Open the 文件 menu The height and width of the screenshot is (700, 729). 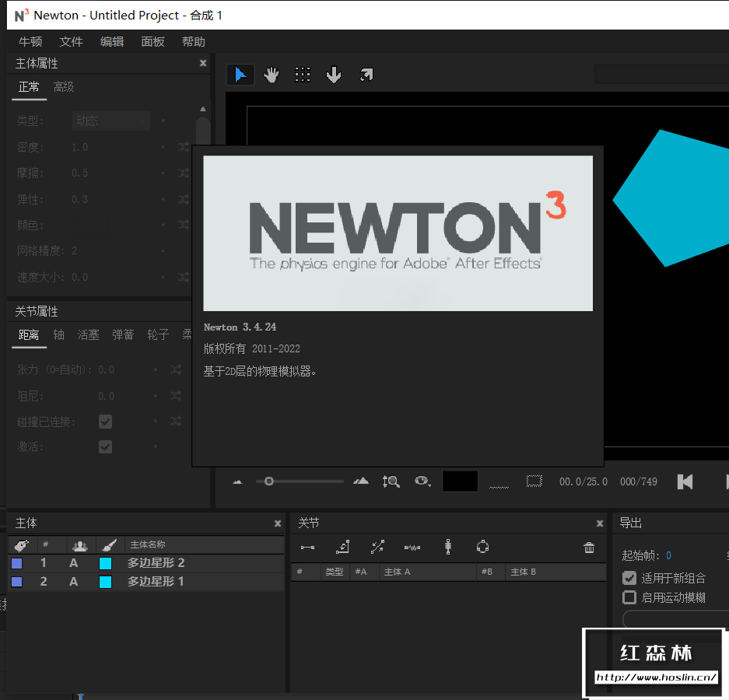click(71, 42)
